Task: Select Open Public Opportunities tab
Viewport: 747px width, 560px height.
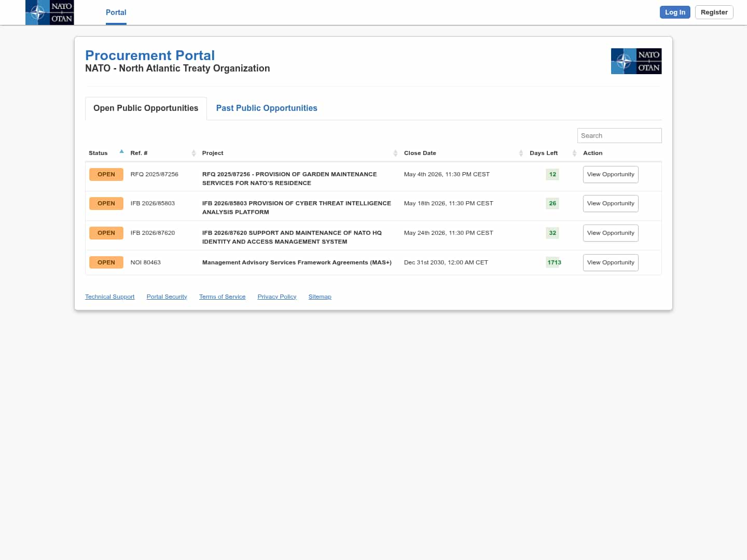Action: [x=146, y=108]
